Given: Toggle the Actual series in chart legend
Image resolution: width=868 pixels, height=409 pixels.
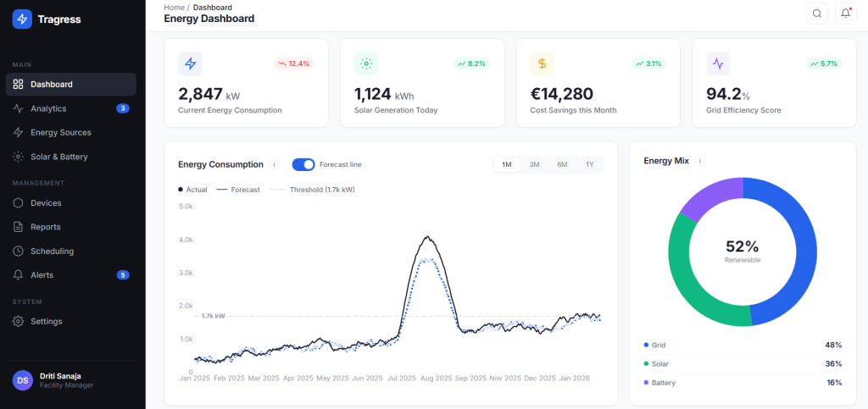Looking at the screenshot, I should pos(192,190).
